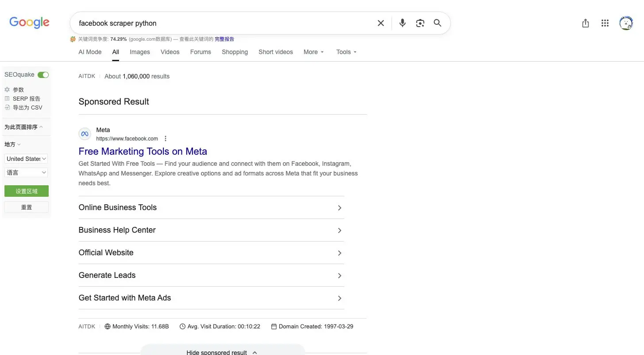This screenshot has height=355, width=644.
Task: Click the https://www.facebook.com URL text
Action: coord(127,138)
